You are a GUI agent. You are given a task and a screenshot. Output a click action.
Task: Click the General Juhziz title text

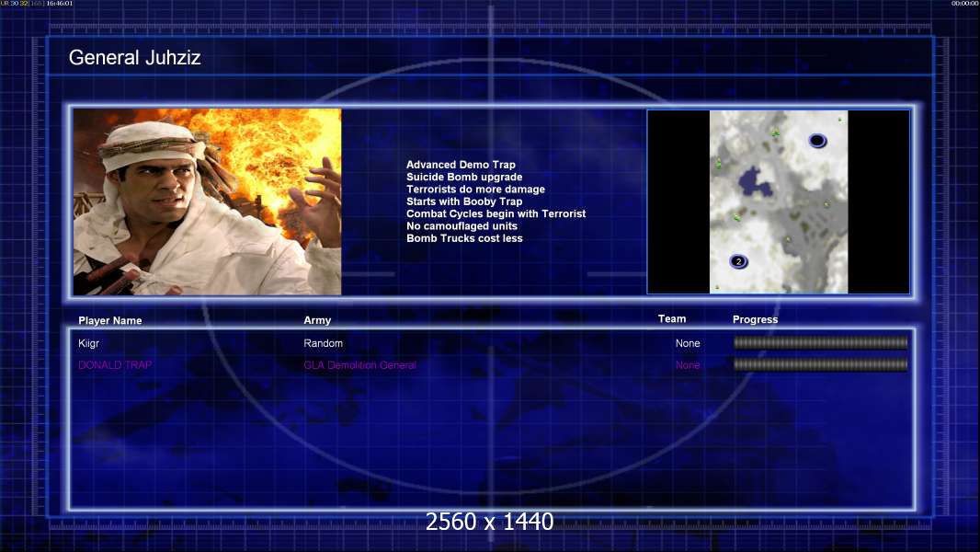coord(135,58)
